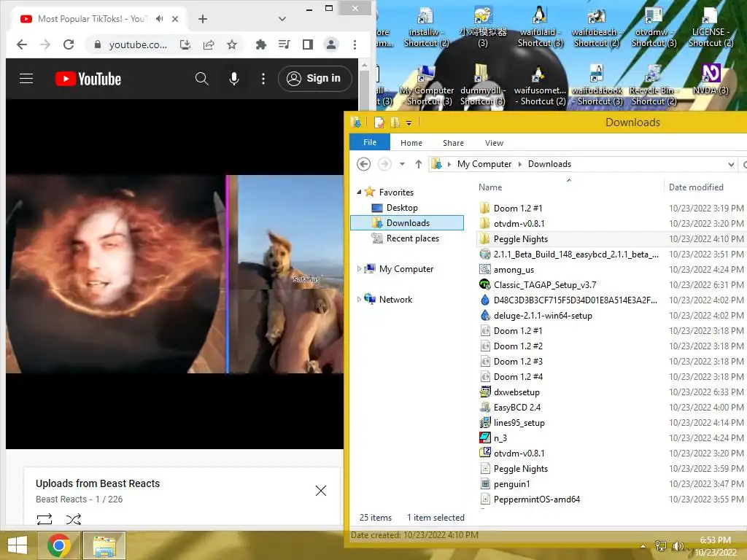Click Sign in button on YouTube
Image resolution: width=747 pixels, height=560 pixels.
coord(315,79)
